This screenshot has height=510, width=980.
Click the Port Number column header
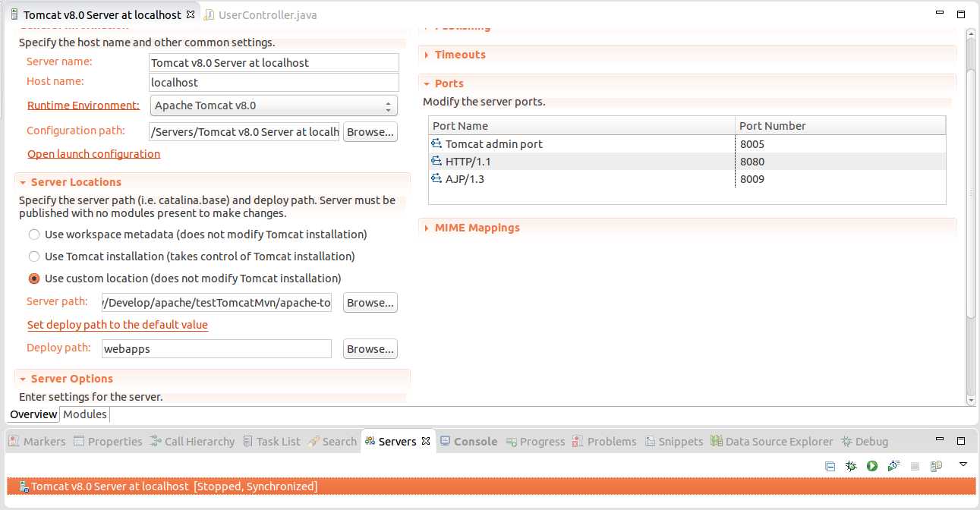coord(841,126)
